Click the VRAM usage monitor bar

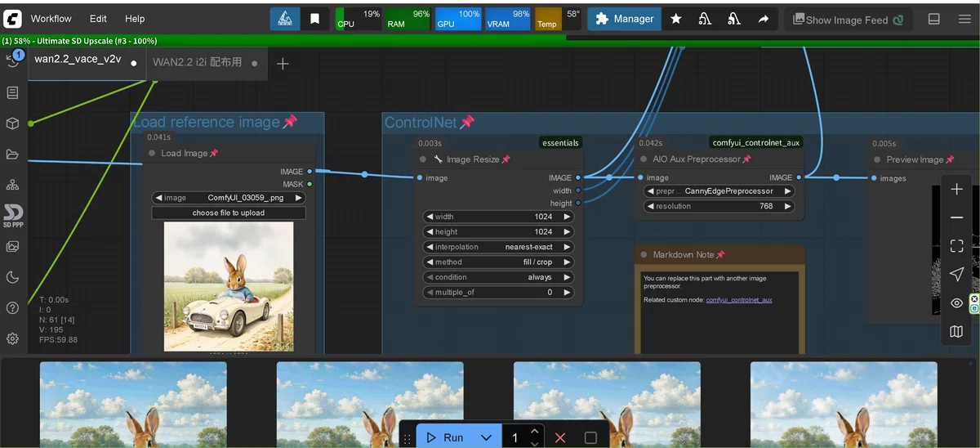[509, 19]
